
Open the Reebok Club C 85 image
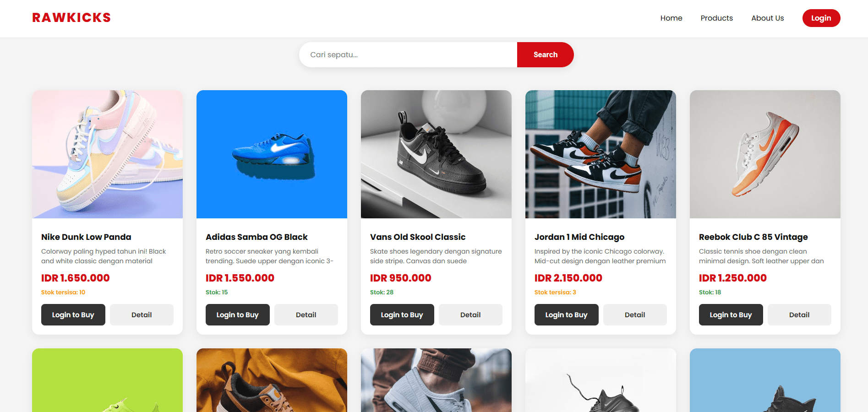[x=765, y=154]
